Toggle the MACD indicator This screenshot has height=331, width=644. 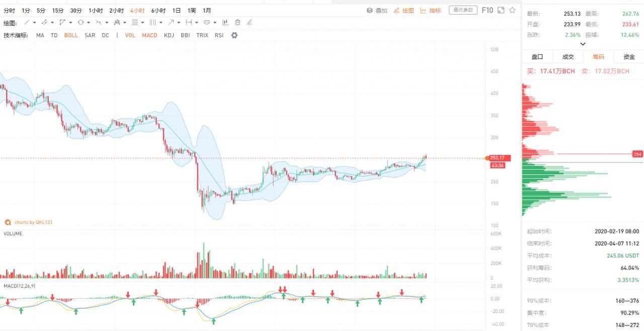pos(149,35)
